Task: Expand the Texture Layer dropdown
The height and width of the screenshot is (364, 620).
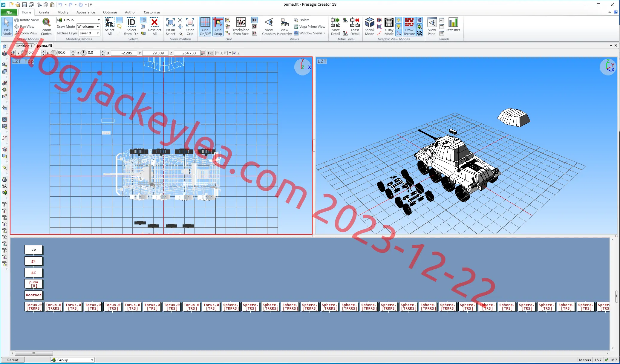Action: (89, 33)
